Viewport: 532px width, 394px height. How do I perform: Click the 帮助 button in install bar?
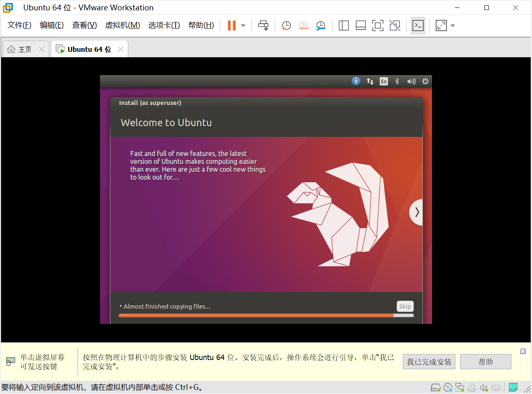(x=486, y=362)
